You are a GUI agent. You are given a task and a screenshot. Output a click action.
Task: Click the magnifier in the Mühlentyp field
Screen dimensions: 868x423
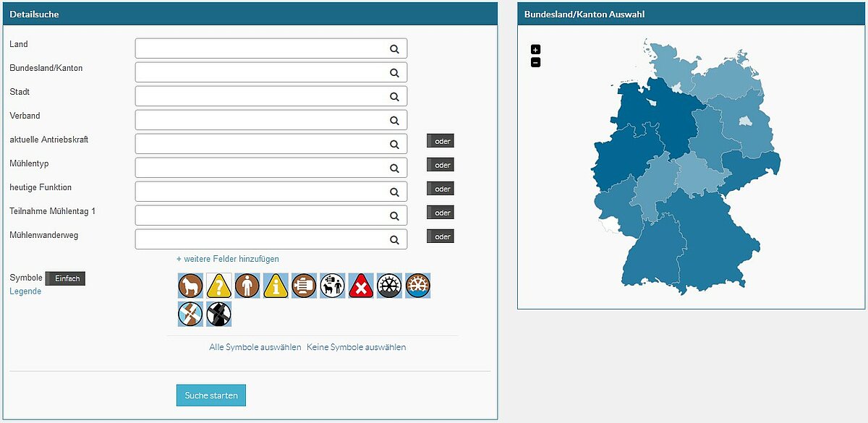point(395,168)
